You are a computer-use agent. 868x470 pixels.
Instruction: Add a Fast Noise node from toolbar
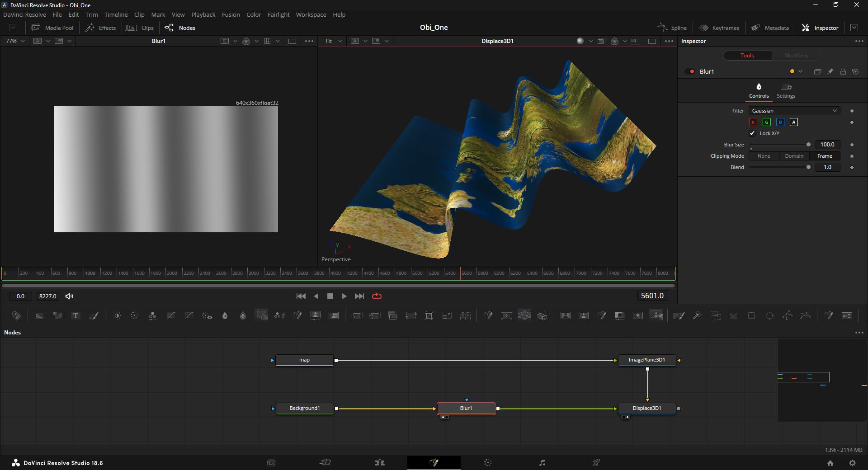coord(57,315)
